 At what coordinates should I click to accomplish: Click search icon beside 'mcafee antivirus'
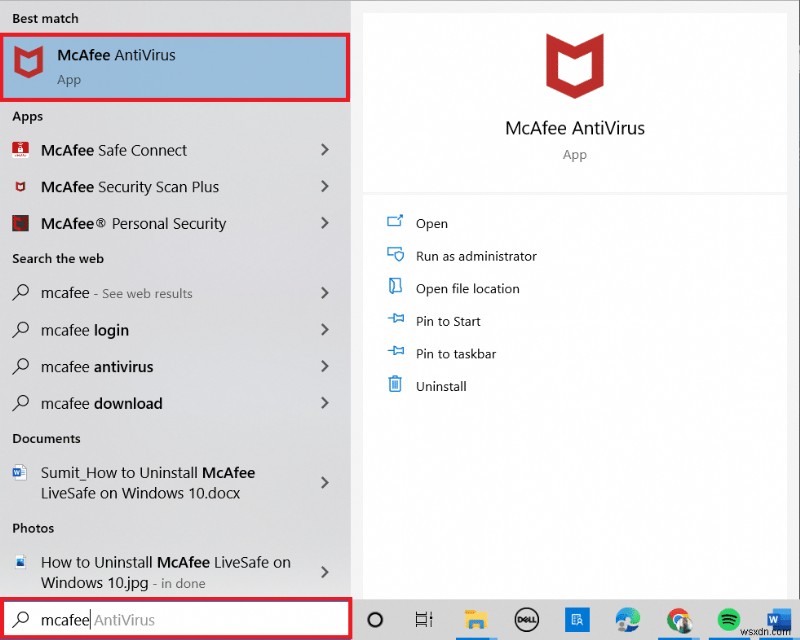20,366
